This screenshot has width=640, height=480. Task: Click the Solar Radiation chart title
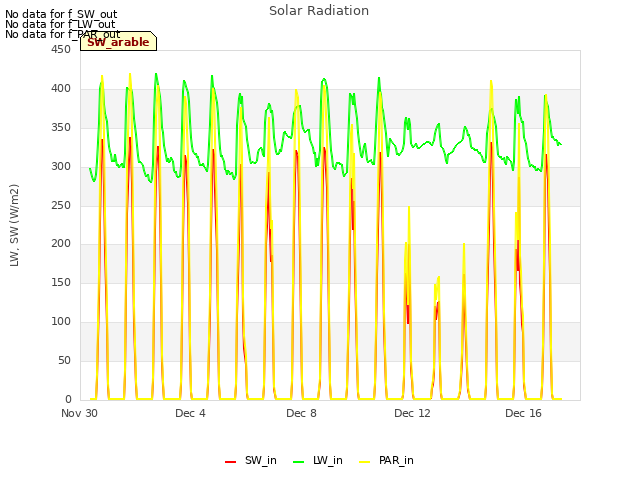point(319,11)
